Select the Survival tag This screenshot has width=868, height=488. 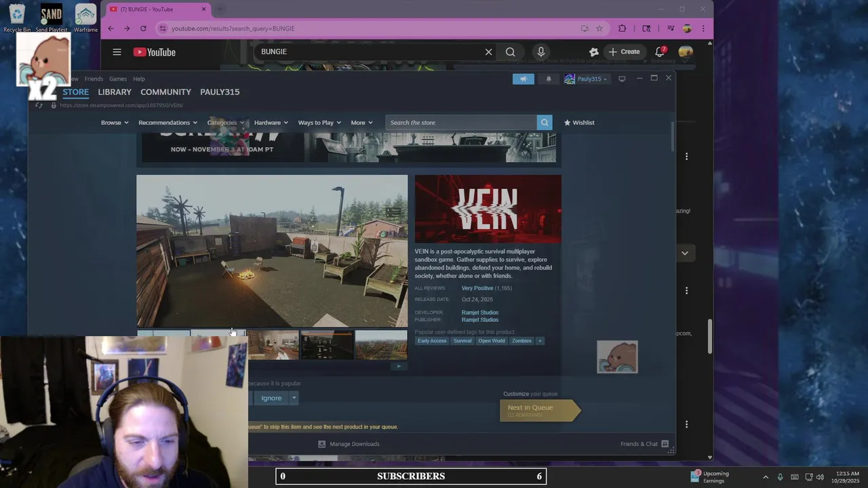click(462, 341)
